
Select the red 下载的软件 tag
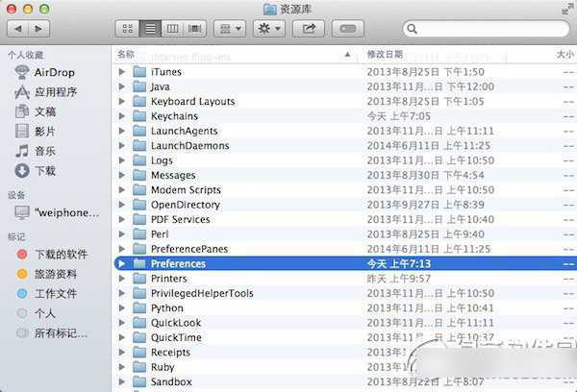coord(52,254)
